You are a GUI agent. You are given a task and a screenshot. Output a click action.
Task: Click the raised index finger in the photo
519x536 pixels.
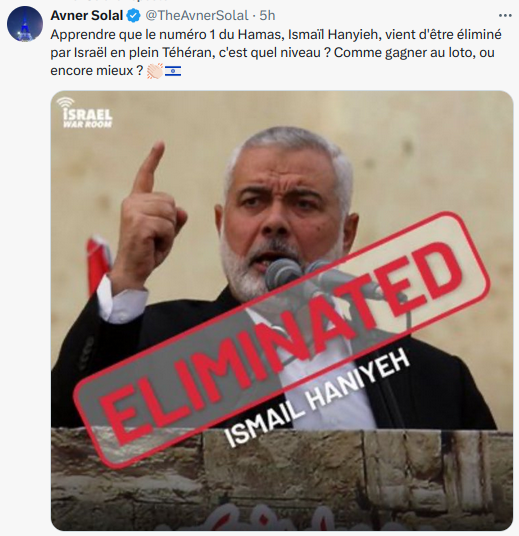[x=148, y=166]
